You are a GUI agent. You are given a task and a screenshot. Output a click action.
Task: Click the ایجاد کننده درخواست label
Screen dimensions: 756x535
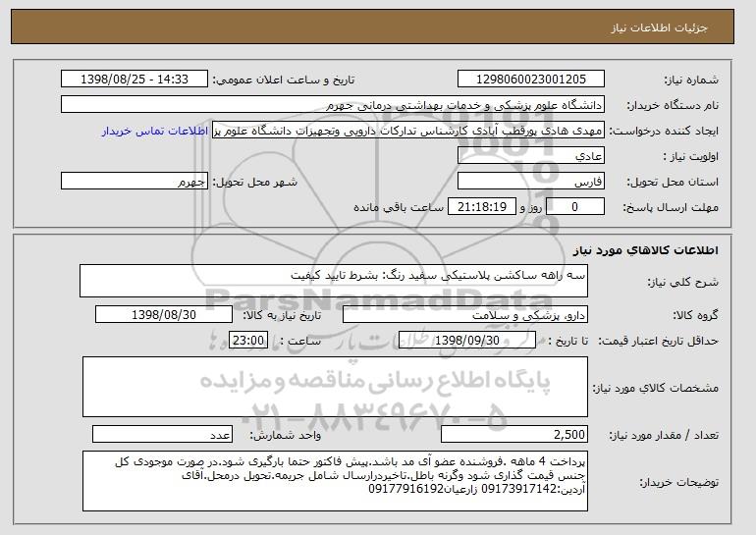pyautogui.click(x=664, y=131)
